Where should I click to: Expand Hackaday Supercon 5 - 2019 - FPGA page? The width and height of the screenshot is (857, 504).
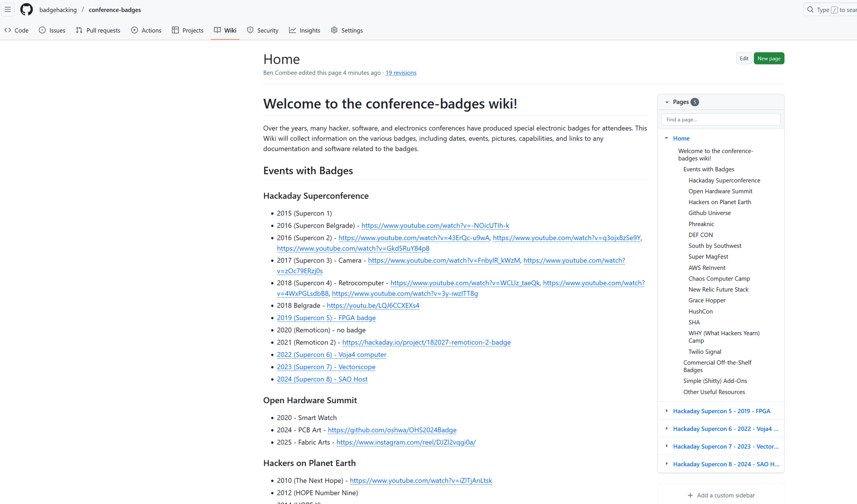pos(667,411)
